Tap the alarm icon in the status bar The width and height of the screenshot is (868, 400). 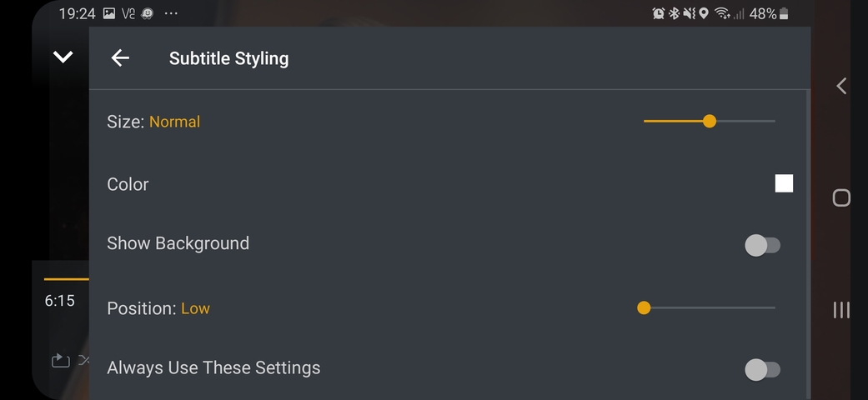[x=659, y=13]
